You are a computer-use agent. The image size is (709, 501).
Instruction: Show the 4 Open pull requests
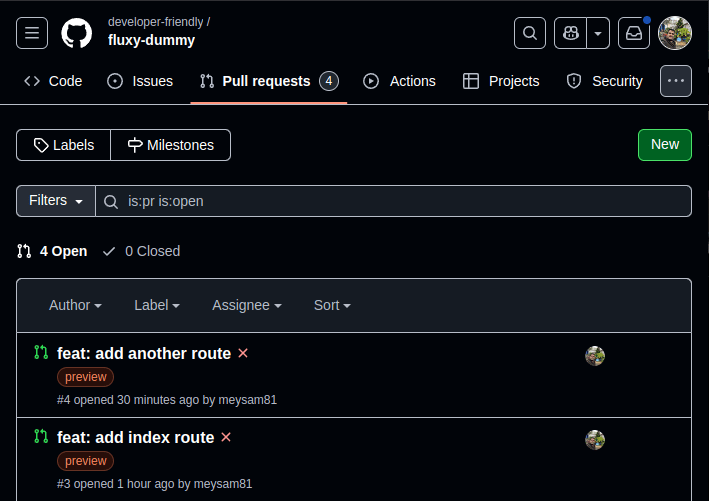point(52,251)
